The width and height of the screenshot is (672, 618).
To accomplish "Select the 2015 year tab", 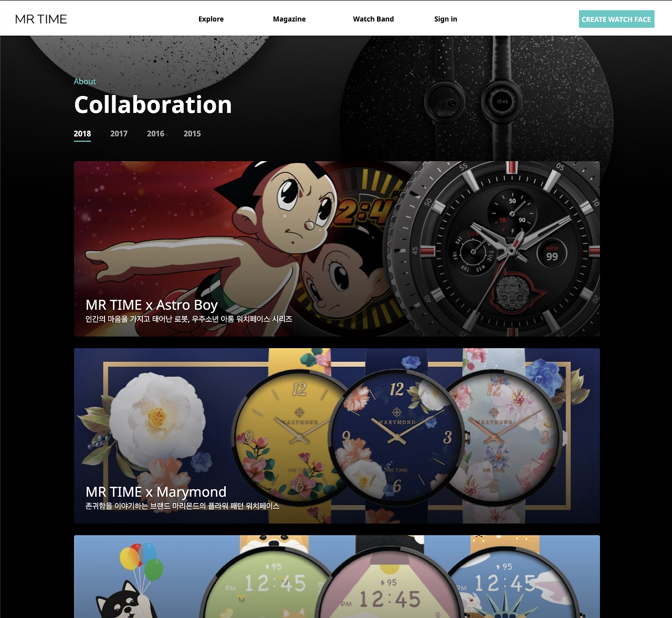I will point(192,134).
